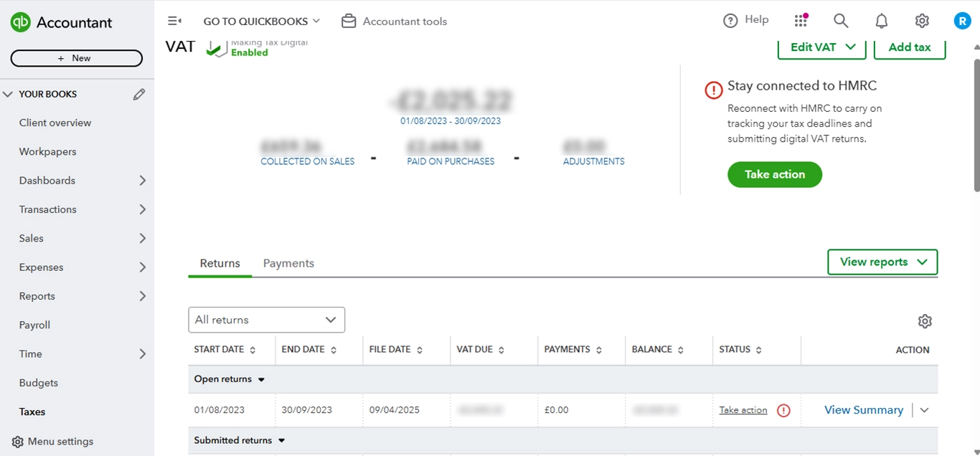Collapse the Submitted returns section
Viewport: 980px width, 456px height.
click(281, 440)
